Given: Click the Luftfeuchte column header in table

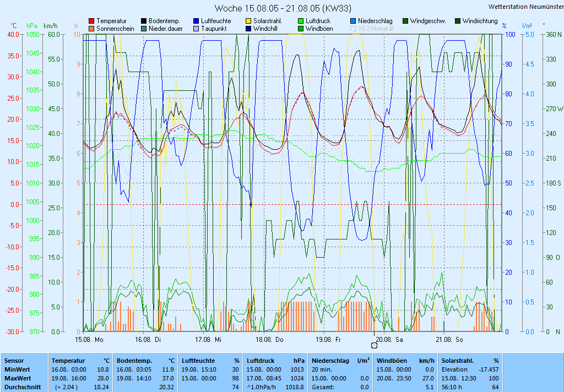Looking at the screenshot, I should pyautogui.click(x=198, y=361).
